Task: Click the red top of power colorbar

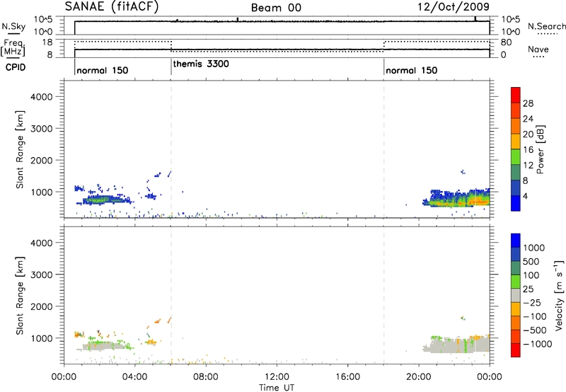Action: coord(516,95)
